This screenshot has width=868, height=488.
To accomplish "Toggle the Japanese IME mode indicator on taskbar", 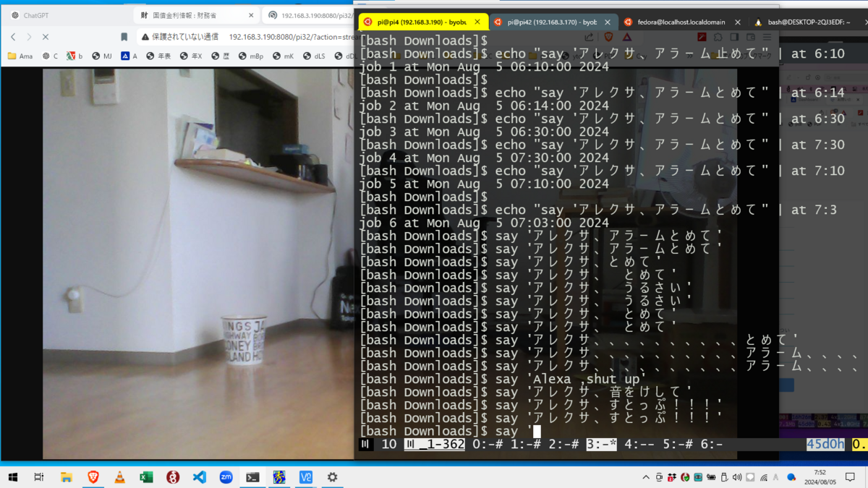I will click(x=776, y=477).
